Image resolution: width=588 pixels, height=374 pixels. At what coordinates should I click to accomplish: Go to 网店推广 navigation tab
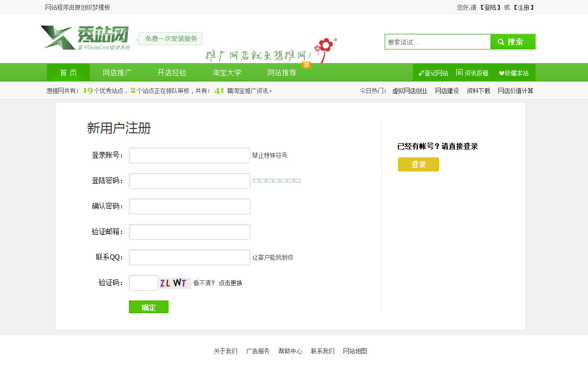pos(117,73)
